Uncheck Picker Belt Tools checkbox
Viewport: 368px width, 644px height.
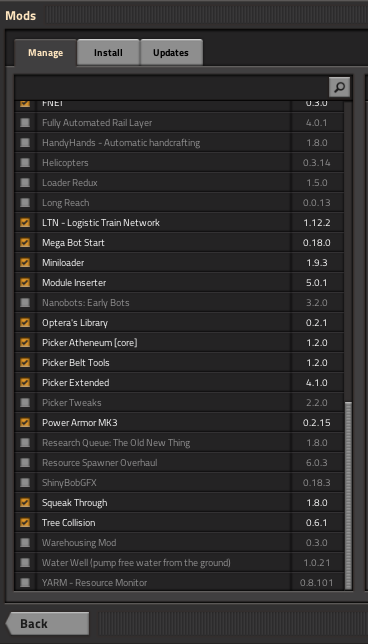pos(25,363)
